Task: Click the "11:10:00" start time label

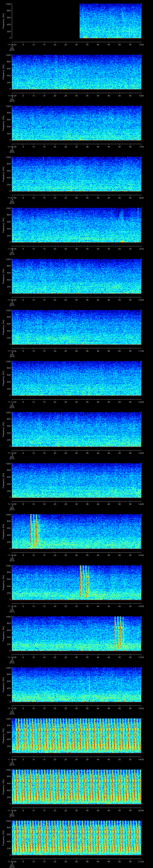Action: (12, 351)
